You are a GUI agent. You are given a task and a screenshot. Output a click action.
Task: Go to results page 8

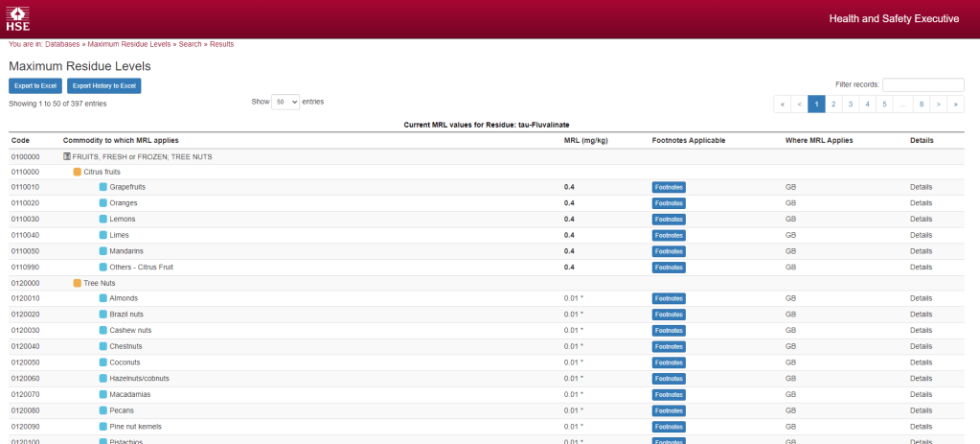921,104
